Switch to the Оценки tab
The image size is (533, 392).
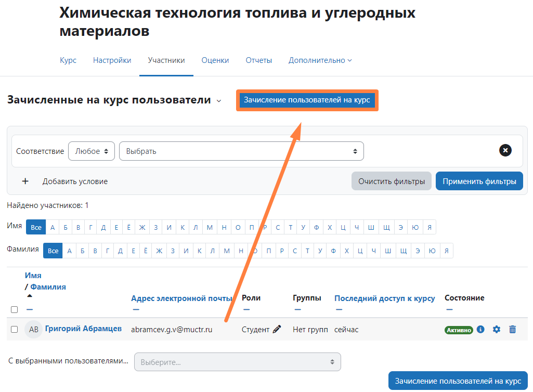click(x=215, y=60)
